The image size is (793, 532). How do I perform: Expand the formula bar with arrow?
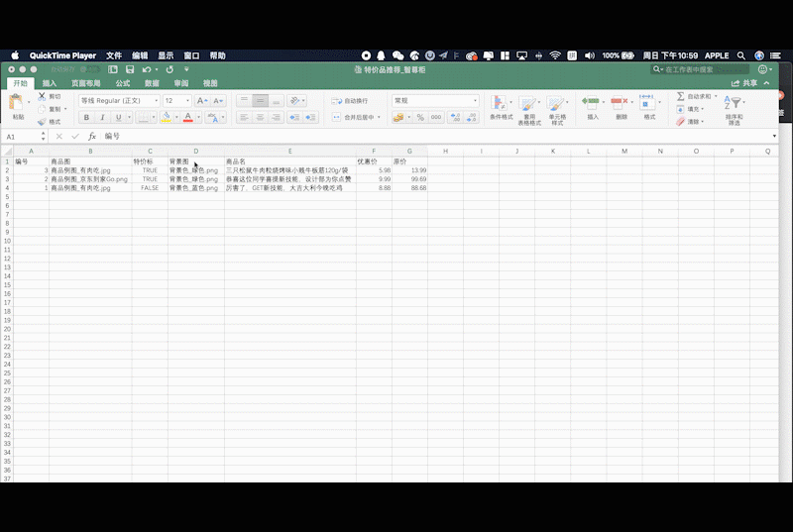pyautogui.click(x=774, y=136)
